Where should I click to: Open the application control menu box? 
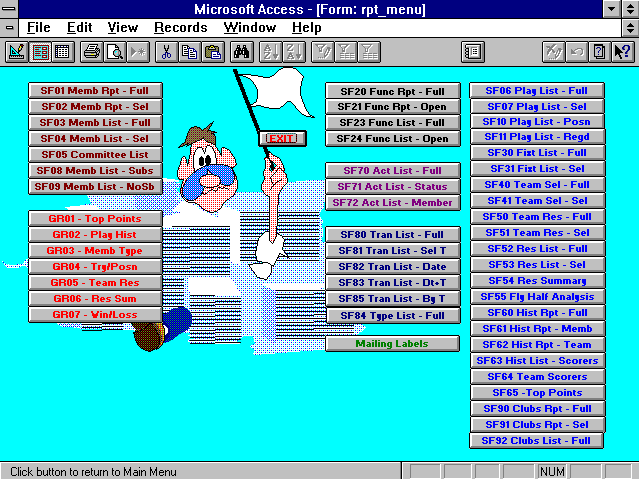click(10, 9)
